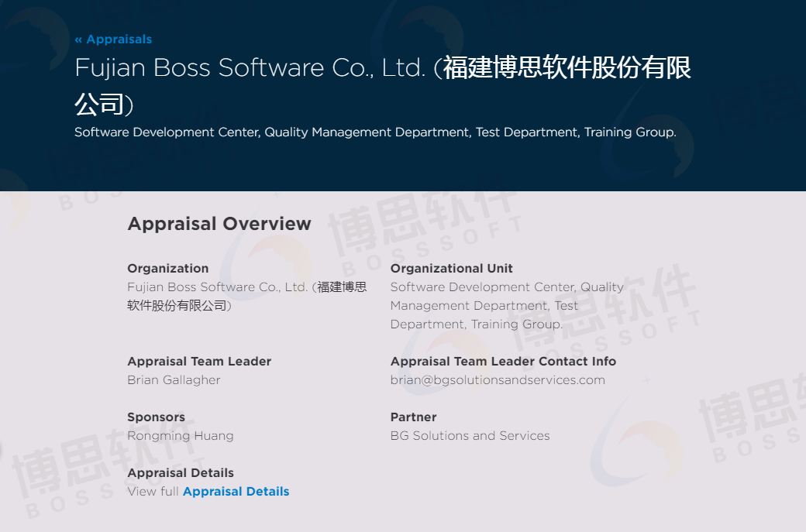Click the Fujian Boss Software Co., Ltd. page title

[x=383, y=86]
